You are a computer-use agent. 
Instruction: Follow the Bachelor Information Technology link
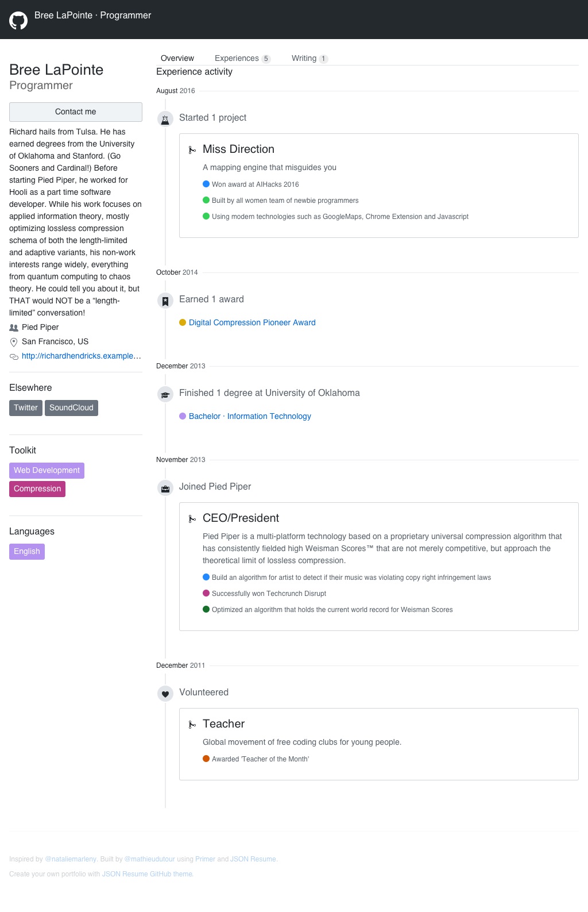coord(250,416)
